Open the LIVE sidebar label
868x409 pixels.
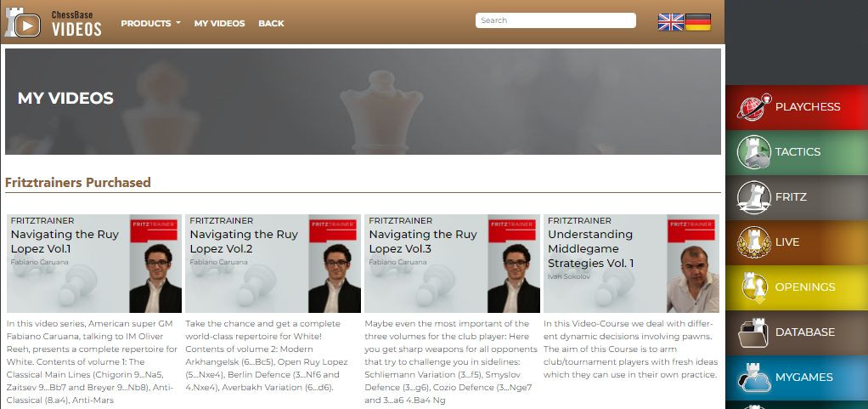pos(787,242)
